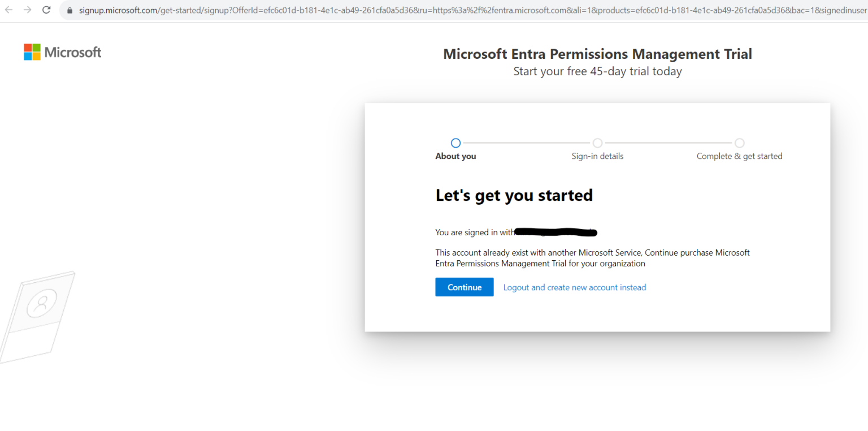Click the Microsoft Entra Permissions Management Trial heading
This screenshot has width=868, height=431.
(597, 53)
